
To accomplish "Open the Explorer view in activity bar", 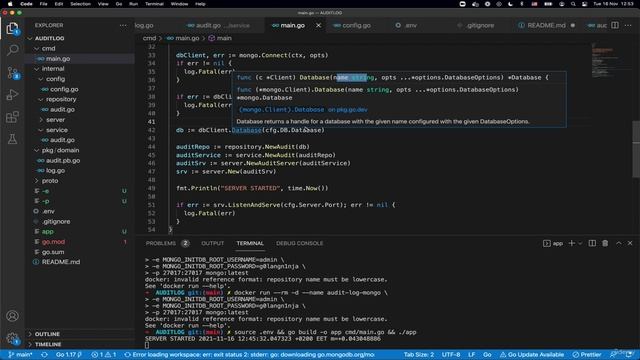I will coord(12,29).
